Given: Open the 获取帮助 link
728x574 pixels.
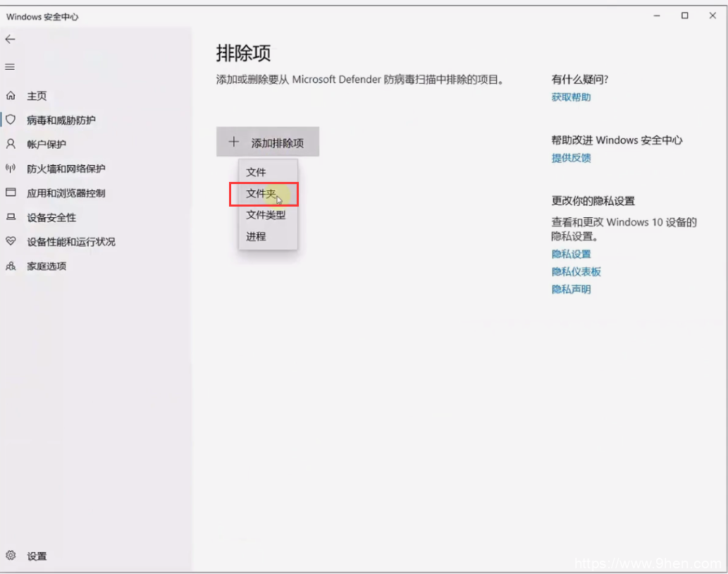Looking at the screenshot, I should 571,97.
